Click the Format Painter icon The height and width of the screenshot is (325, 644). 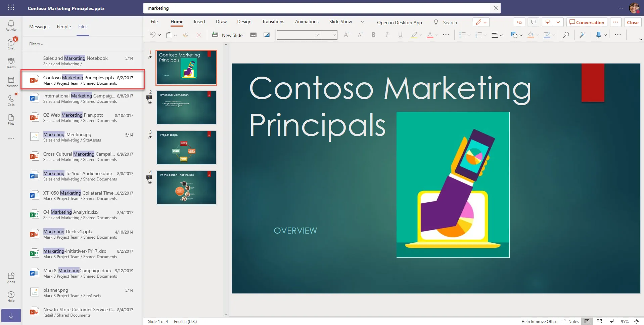[x=186, y=35]
